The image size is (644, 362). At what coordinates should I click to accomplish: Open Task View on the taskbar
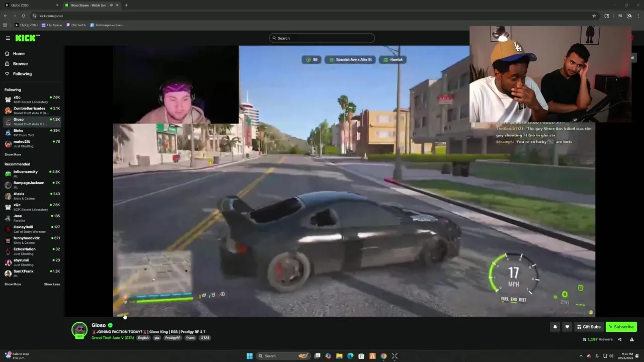coord(317,356)
